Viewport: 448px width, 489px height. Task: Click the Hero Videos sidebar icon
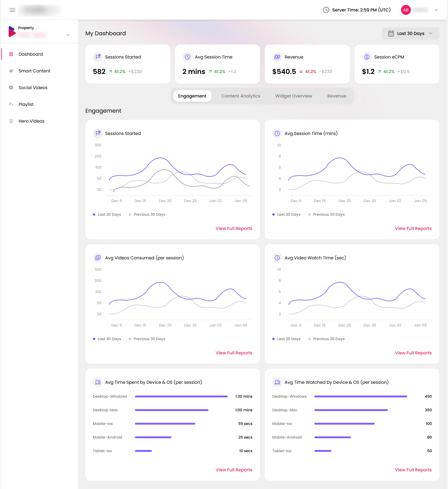[11, 121]
